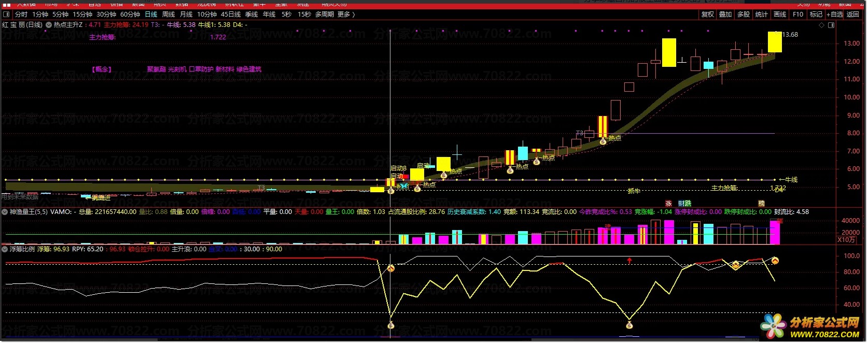Viewport: 868px width, 343px height.
Task: Open 更多 periods expander
Action: 346,15
